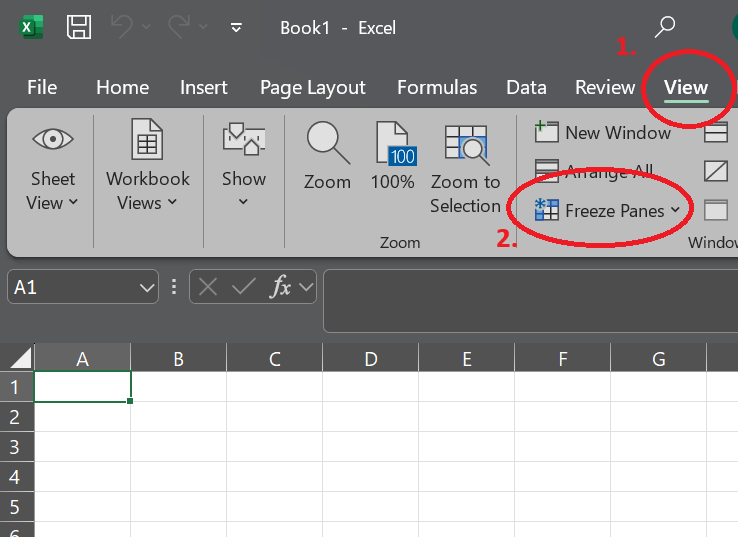Select row 2 header
738x537 pixels.
17,417
